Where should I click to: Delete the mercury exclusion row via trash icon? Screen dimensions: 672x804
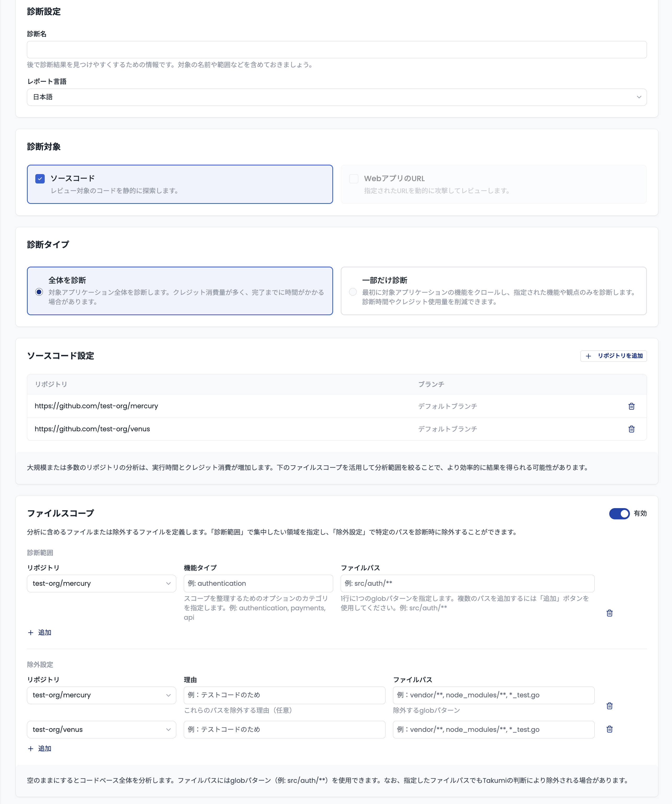(609, 706)
